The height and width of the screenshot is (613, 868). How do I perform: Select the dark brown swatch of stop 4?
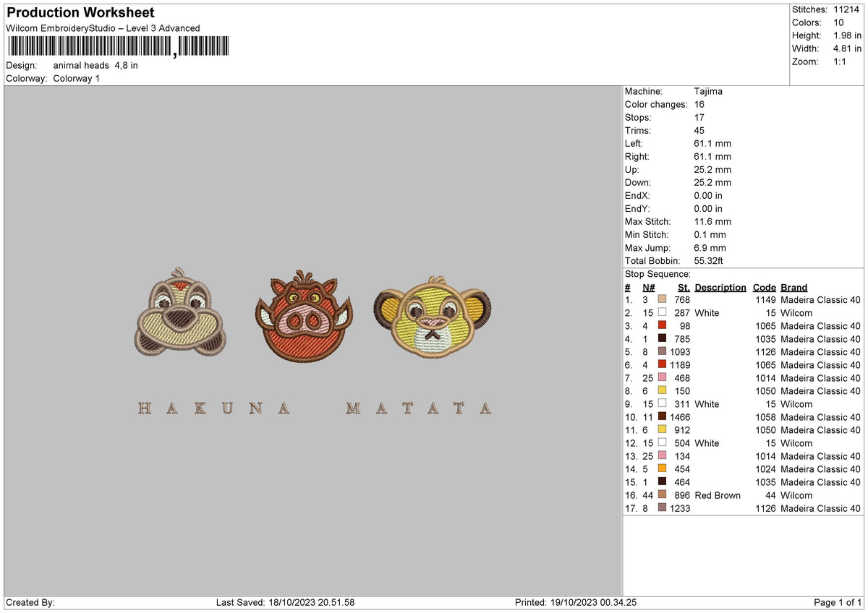(x=662, y=339)
